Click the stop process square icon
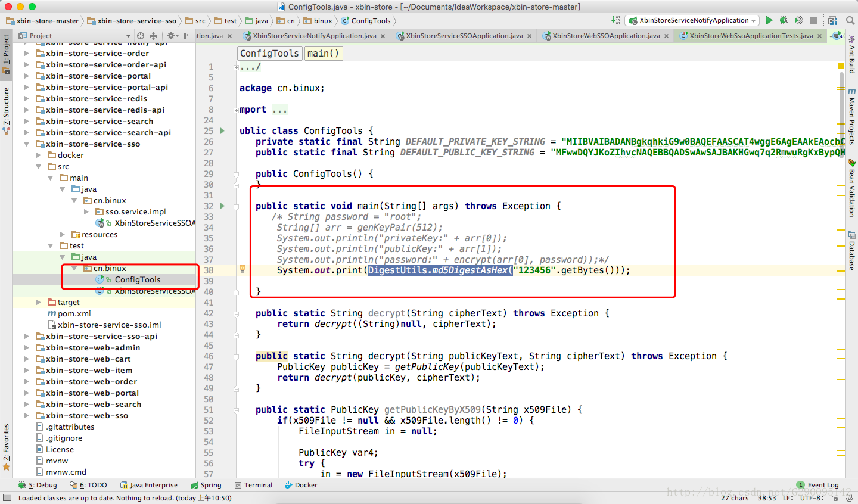The width and height of the screenshot is (858, 504). click(815, 20)
